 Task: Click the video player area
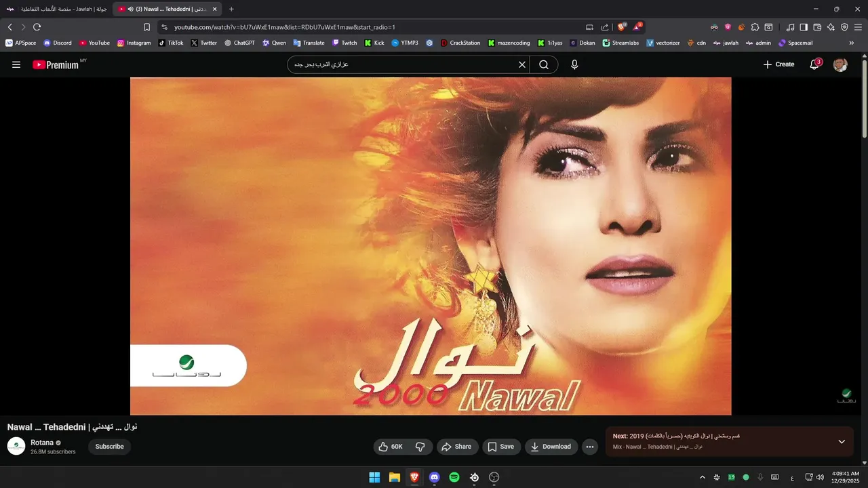(x=431, y=246)
